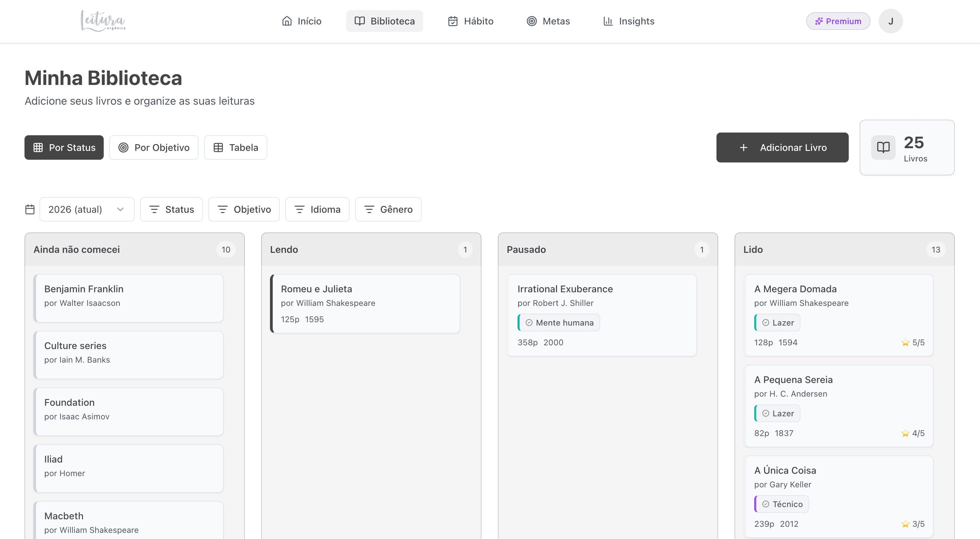Click the home icon beside Início
The height and width of the screenshot is (539, 980).
[x=287, y=21]
